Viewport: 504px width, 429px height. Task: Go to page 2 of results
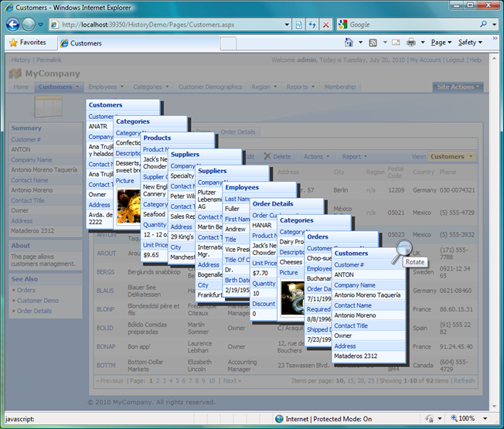tap(158, 381)
